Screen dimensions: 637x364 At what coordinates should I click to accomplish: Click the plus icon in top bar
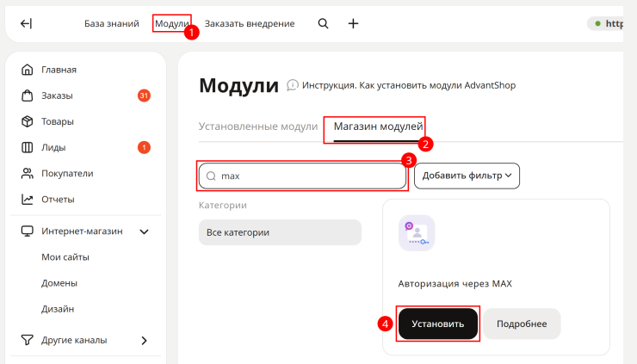354,23
